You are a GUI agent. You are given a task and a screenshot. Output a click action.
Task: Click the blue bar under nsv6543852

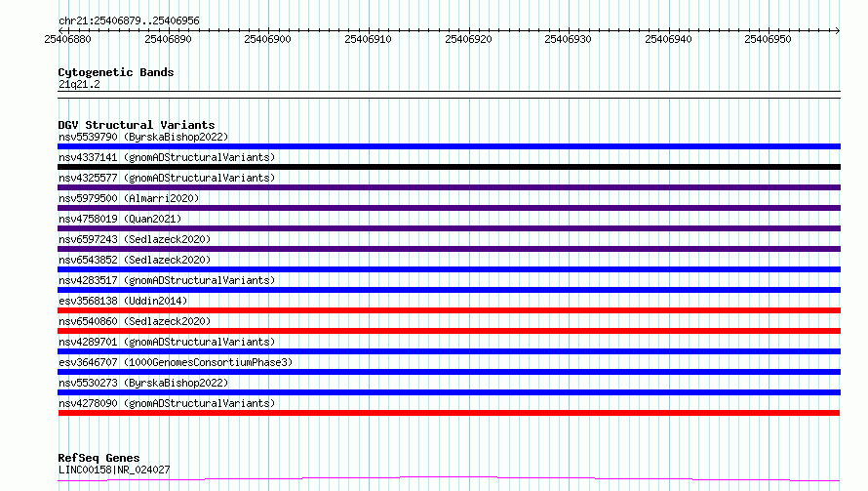click(x=449, y=269)
